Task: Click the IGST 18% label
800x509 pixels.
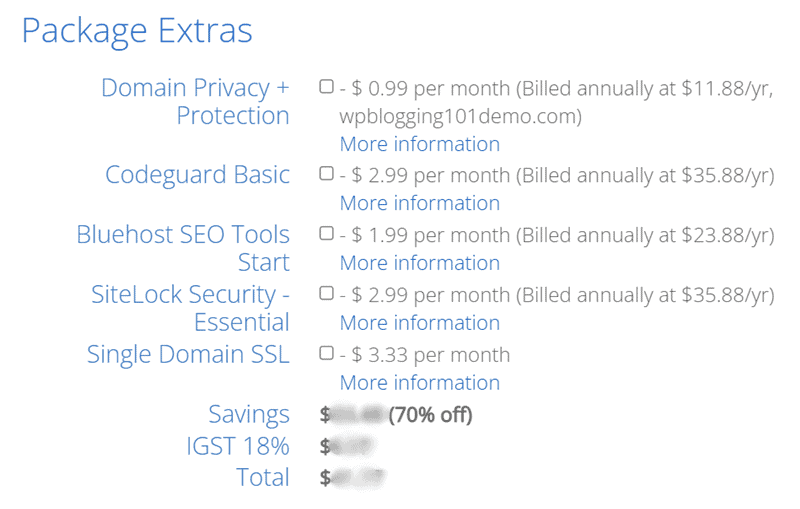Action: tap(237, 446)
